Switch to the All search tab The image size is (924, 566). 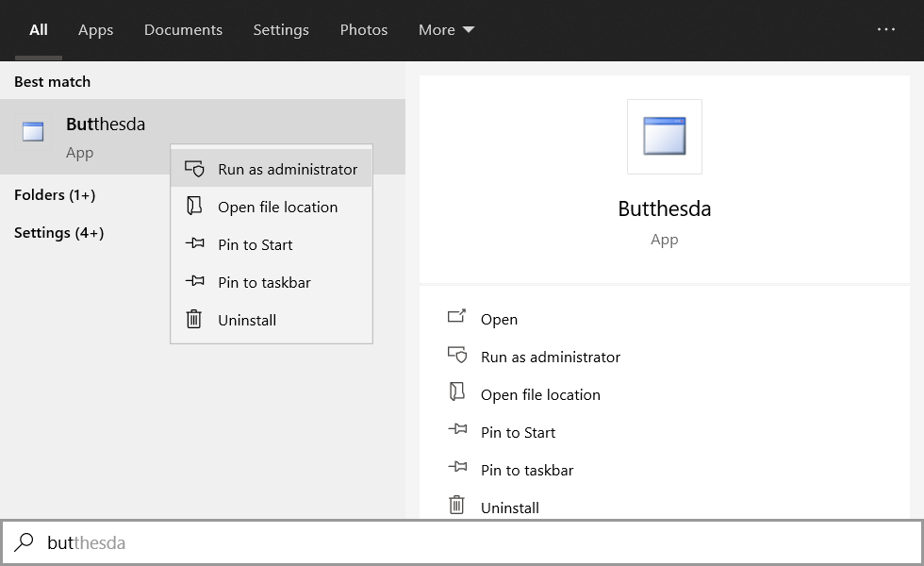(39, 29)
